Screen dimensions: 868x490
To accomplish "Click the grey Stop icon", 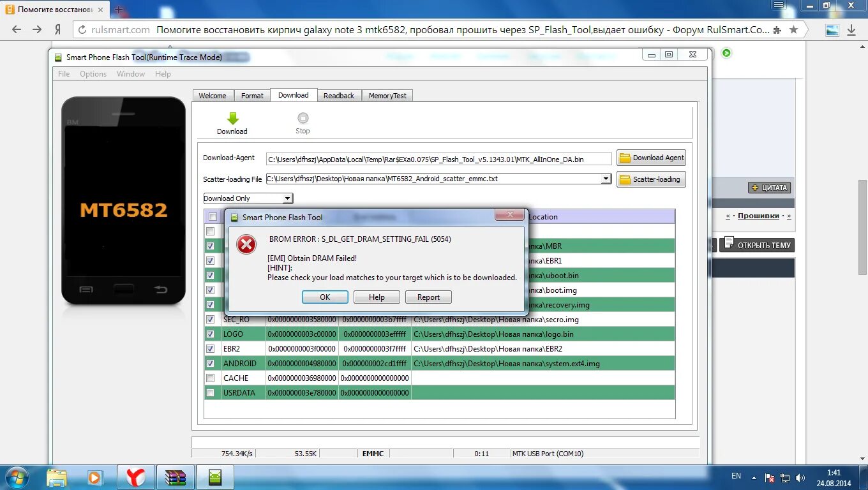I will tap(303, 118).
